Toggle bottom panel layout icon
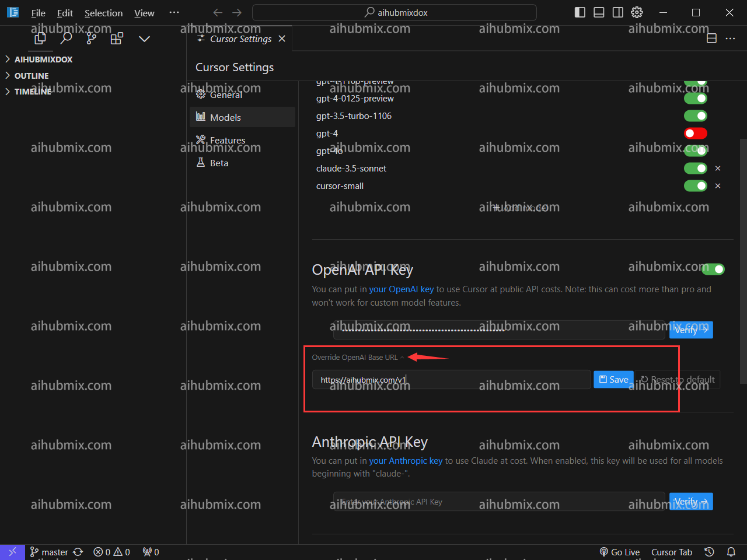This screenshot has height=560, width=747. (x=599, y=12)
